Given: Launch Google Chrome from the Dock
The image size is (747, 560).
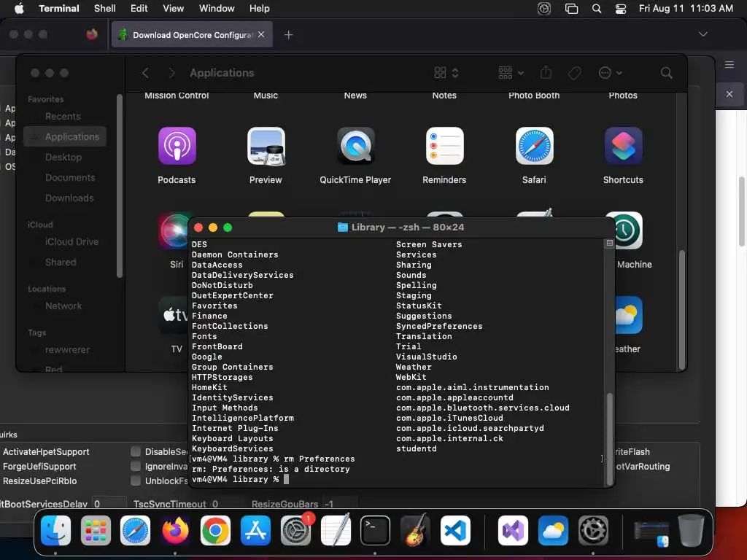Looking at the screenshot, I should [215, 531].
